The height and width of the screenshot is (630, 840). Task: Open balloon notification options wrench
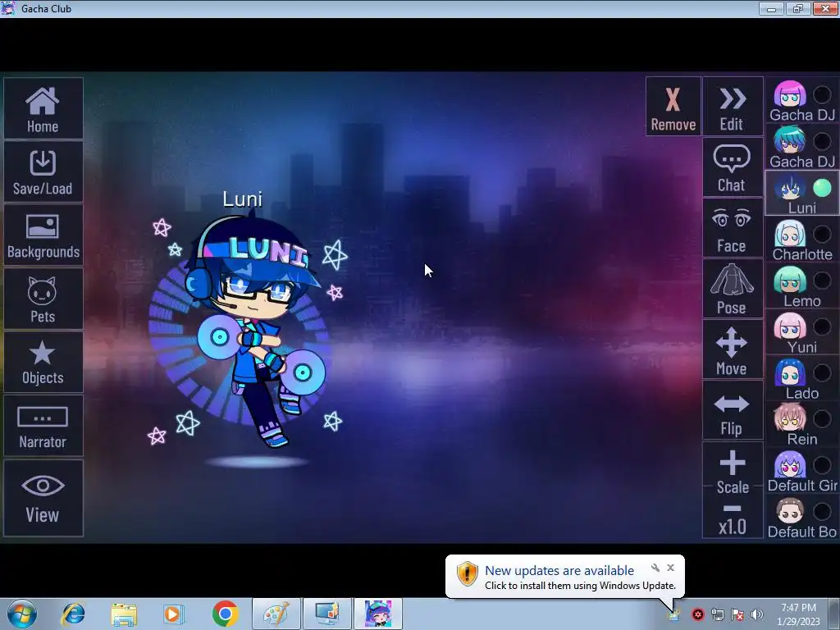tap(655, 568)
